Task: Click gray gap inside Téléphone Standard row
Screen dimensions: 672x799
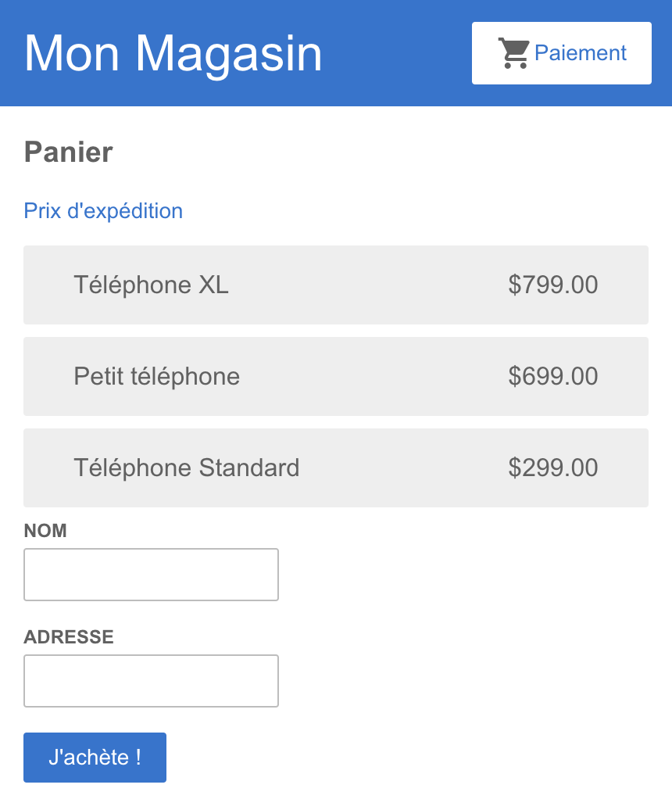Action: [402, 468]
